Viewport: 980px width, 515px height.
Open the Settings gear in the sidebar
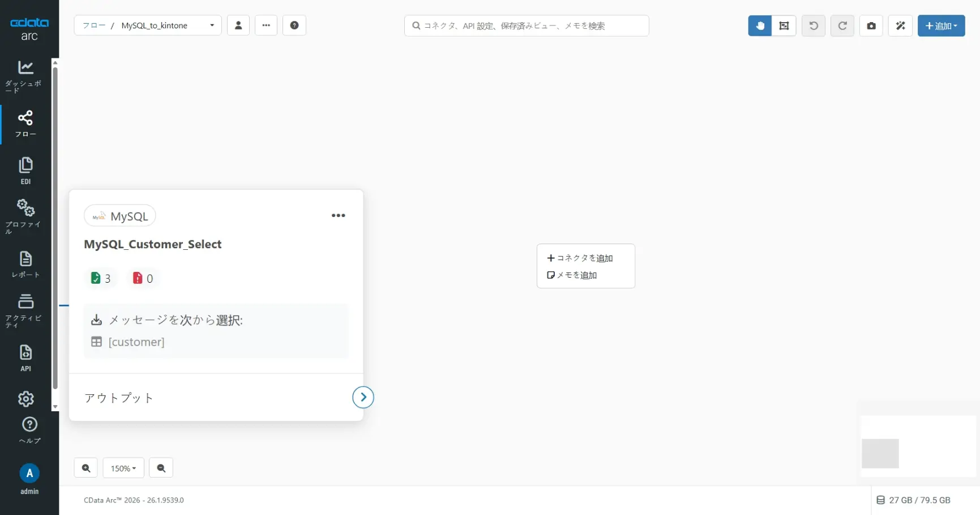[x=26, y=399]
